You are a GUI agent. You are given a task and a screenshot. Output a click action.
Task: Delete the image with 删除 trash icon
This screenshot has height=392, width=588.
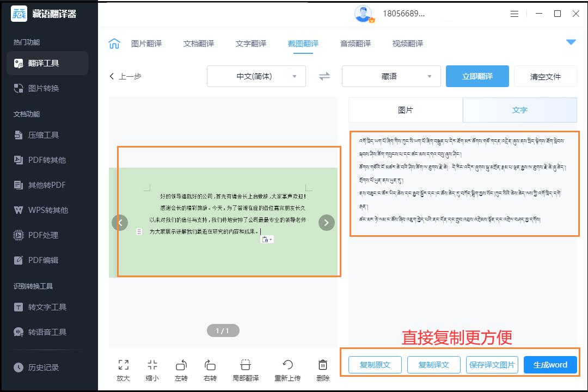click(x=323, y=369)
